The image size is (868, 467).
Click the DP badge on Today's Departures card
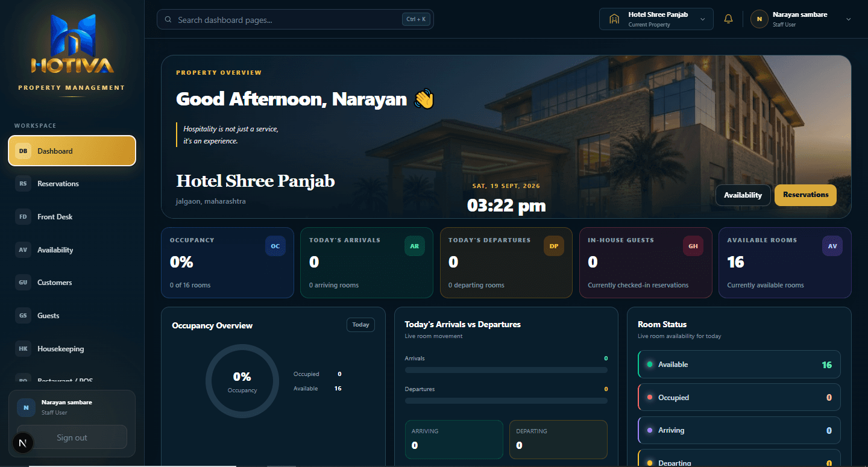(554, 246)
